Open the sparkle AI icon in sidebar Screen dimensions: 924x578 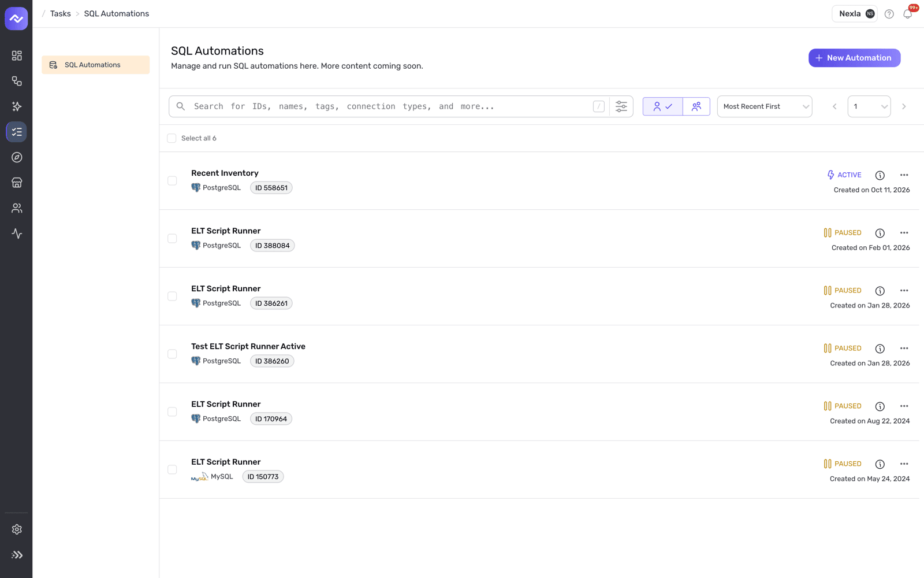tap(17, 106)
